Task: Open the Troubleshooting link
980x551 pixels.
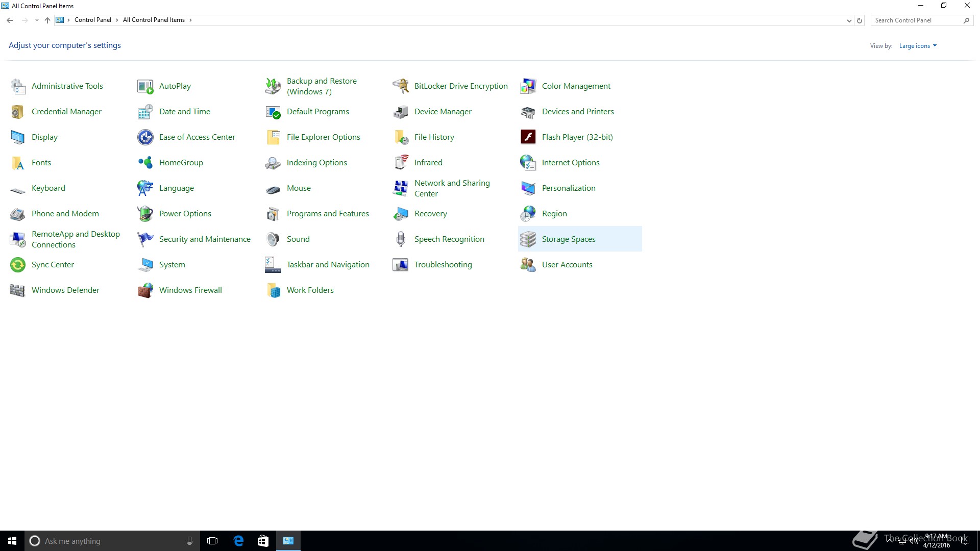Action: (443, 265)
